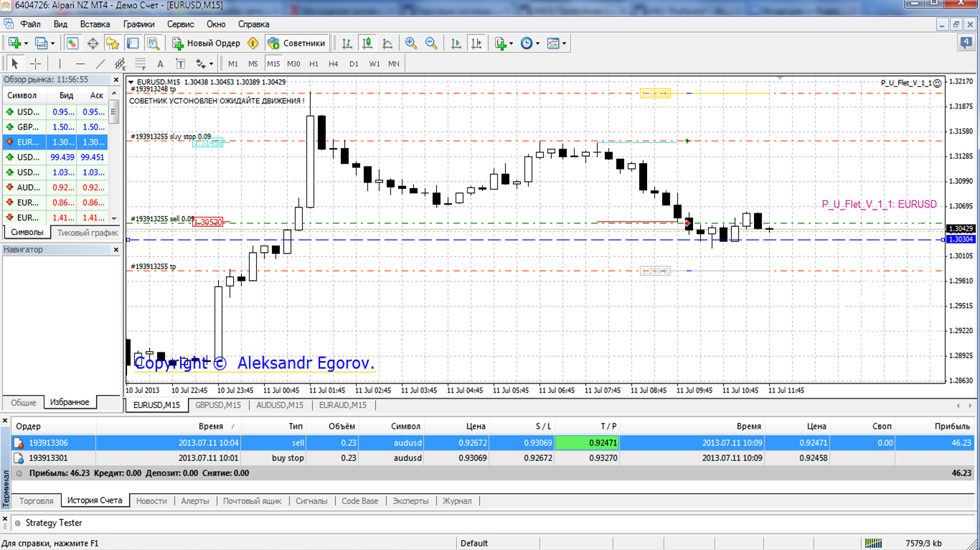The image size is (980, 550).
Task: Select the sell order row 193913306
Action: tap(494, 443)
